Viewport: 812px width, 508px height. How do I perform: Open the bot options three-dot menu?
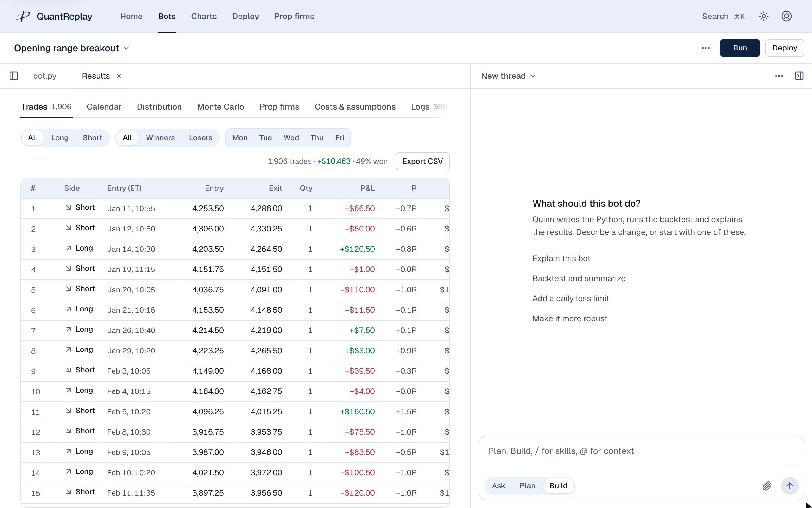click(706, 48)
